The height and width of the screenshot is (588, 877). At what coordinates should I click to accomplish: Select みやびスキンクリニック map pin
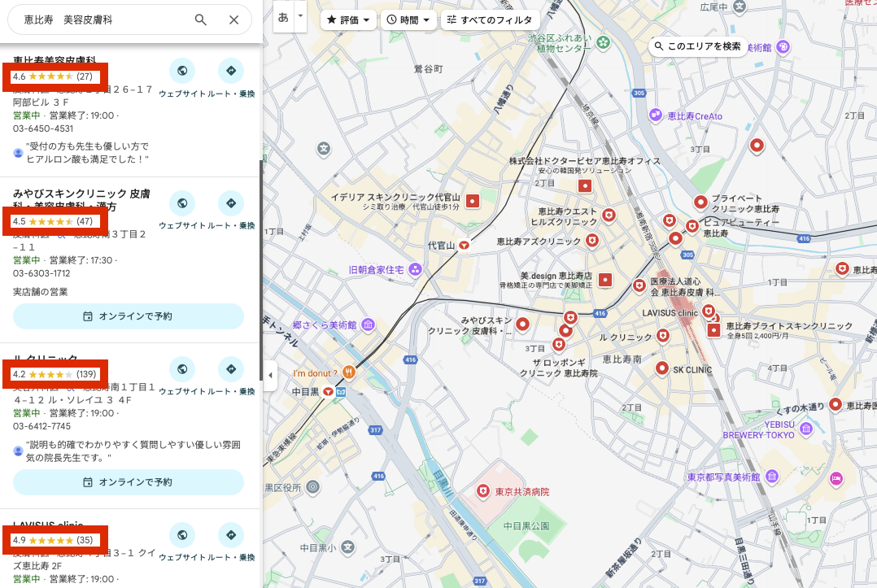[522, 324]
